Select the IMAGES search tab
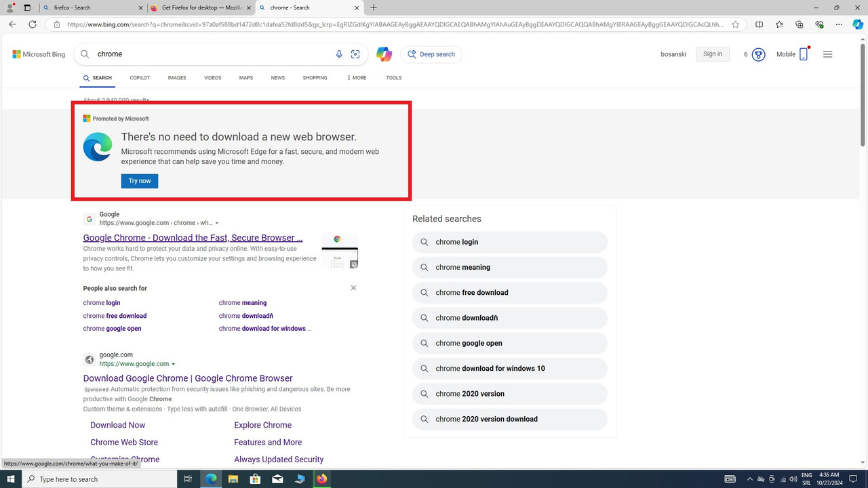Image resolution: width=868 pixels, height=488 pixels. [x=177, y=78]
